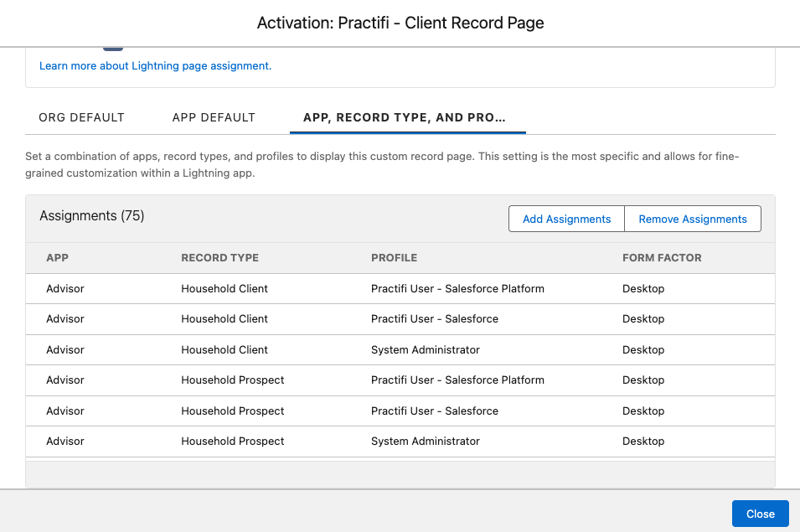Click Desktop in Household Client System Administrator row

[x=643, y=350]
